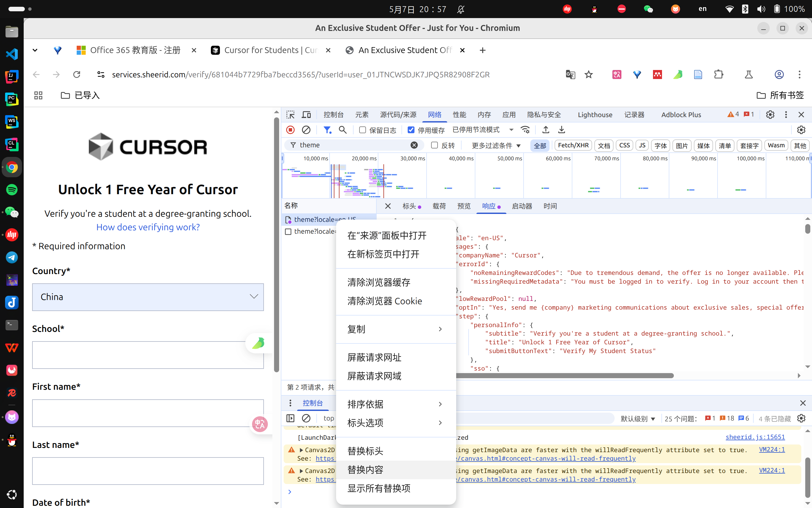The width and height of the screenshot is (812, 508).
Task: Bookmark this page with the star icon
Action: (x=588, y=74)
